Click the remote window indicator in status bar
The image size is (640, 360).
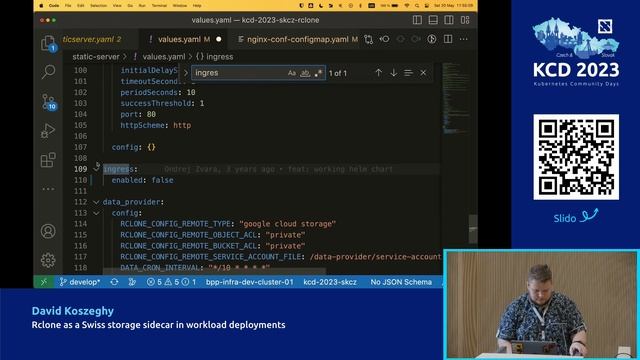click(x=44, y=282)
